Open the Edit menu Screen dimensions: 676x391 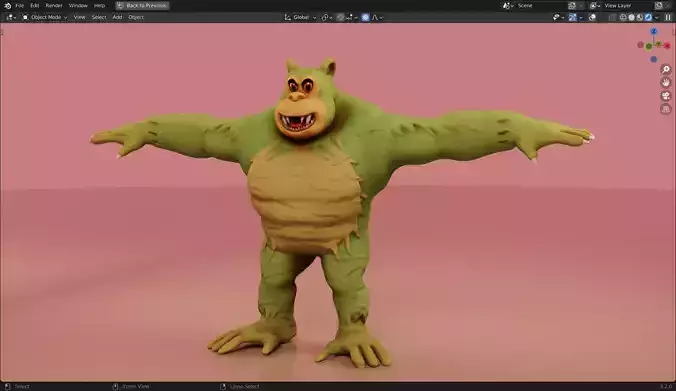point(35,6)
